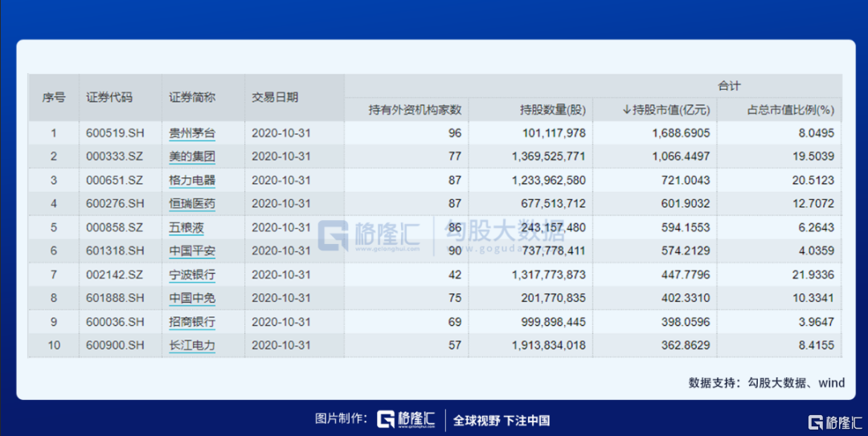Click the institution count 42 for 宁波银行
Viewport: 868px width, 436px height.
tap(455, 275)
